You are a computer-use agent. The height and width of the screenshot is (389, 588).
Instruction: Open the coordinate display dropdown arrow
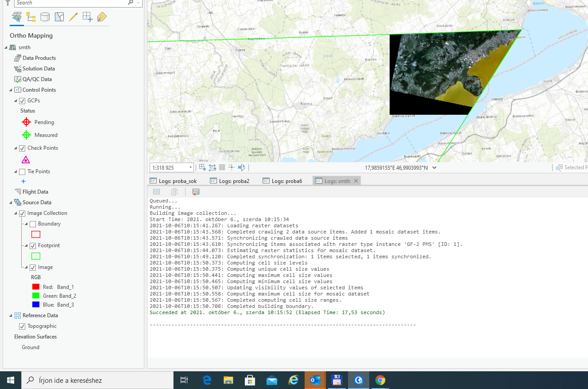tap(434, 167)
